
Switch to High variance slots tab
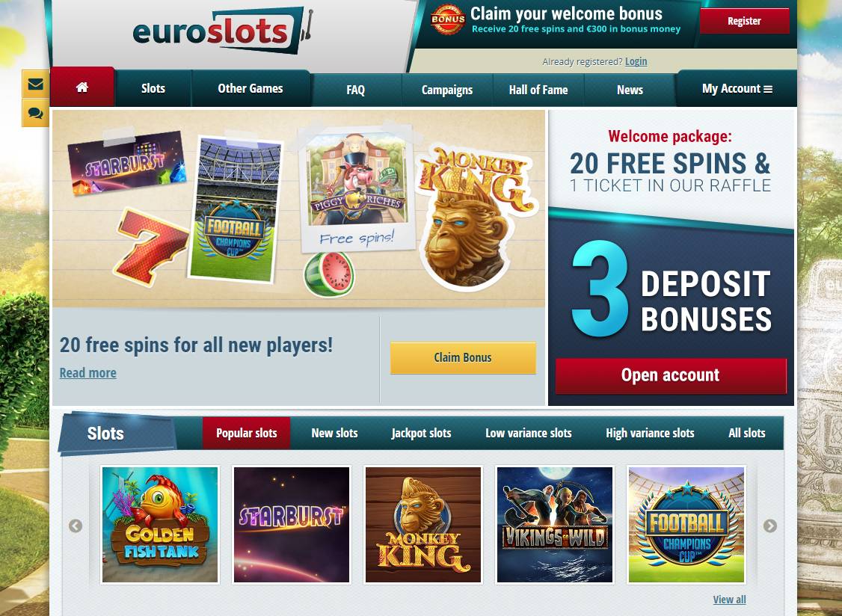click(650, 433)
